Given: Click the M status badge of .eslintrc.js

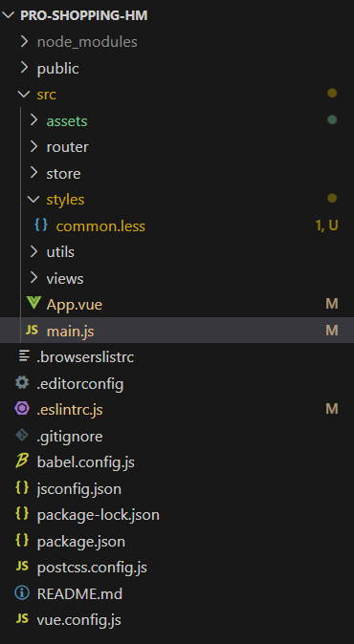Looking at the screenshot, I should point(332,409).
